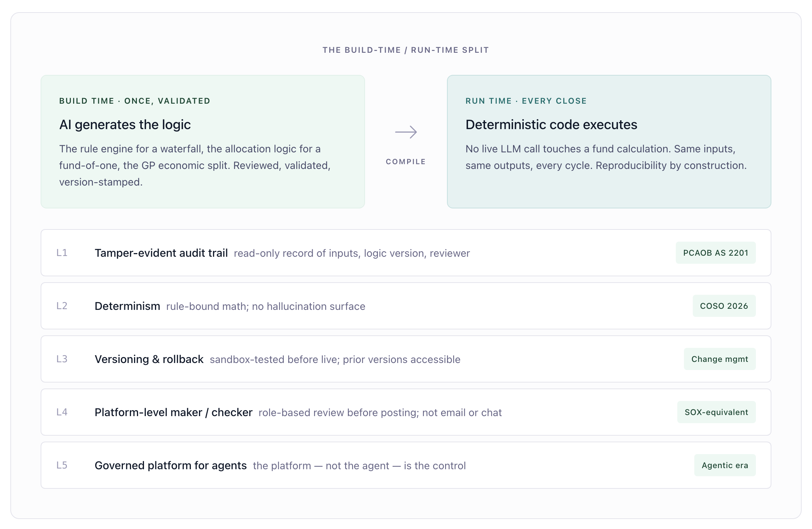
Task: Select the heading 'THE BUILD-TIME / RUN-TIME SPLIT'
Action: 406,50
